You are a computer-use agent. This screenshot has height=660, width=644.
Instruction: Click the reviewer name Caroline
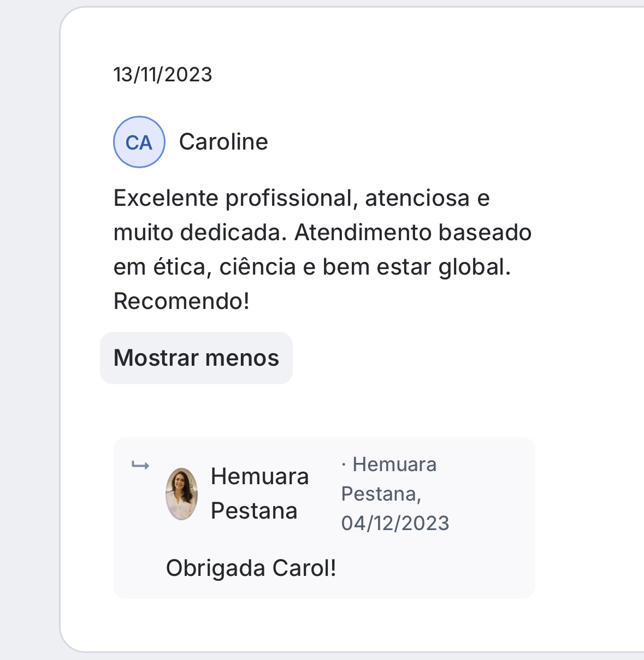pos(223,142)
